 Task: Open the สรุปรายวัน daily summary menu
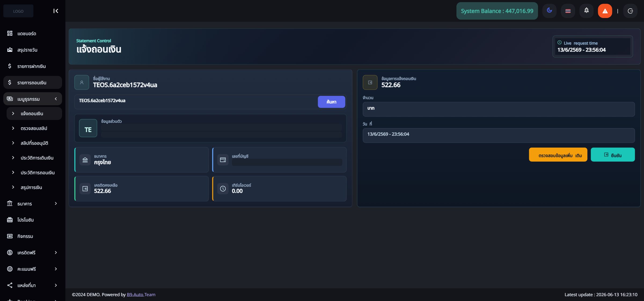pyautogui.click(x=32, y=50)
